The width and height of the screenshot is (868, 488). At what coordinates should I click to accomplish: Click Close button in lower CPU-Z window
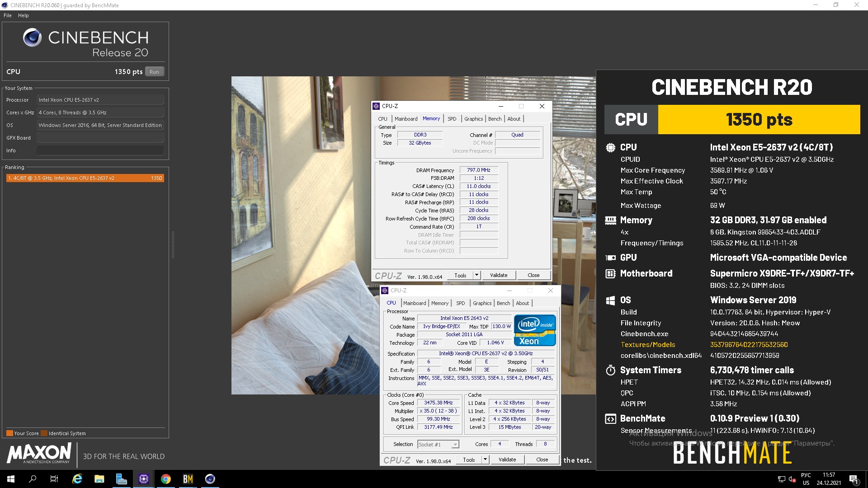tap(542, 460)
